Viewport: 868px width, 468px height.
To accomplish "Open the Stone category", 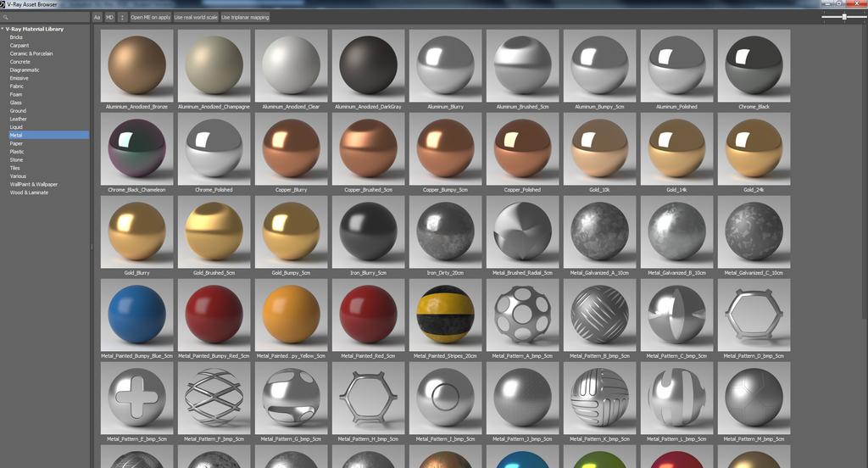I will pos(16,159).
